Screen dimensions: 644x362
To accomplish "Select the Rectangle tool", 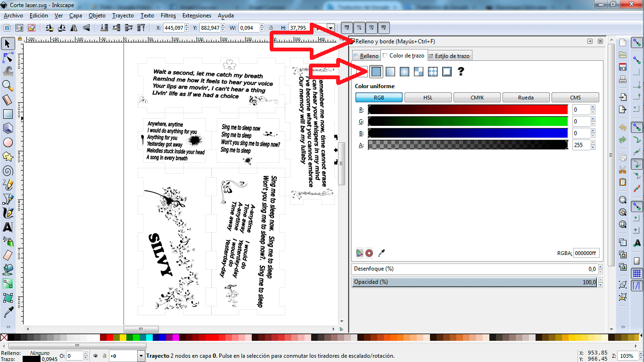I will 8,114.
